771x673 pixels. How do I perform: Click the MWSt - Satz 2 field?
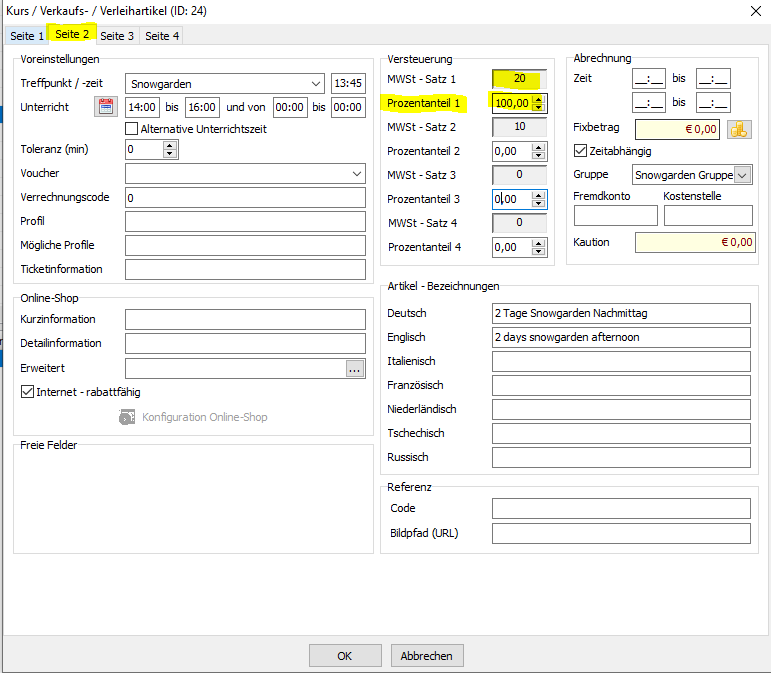[520, 127]
